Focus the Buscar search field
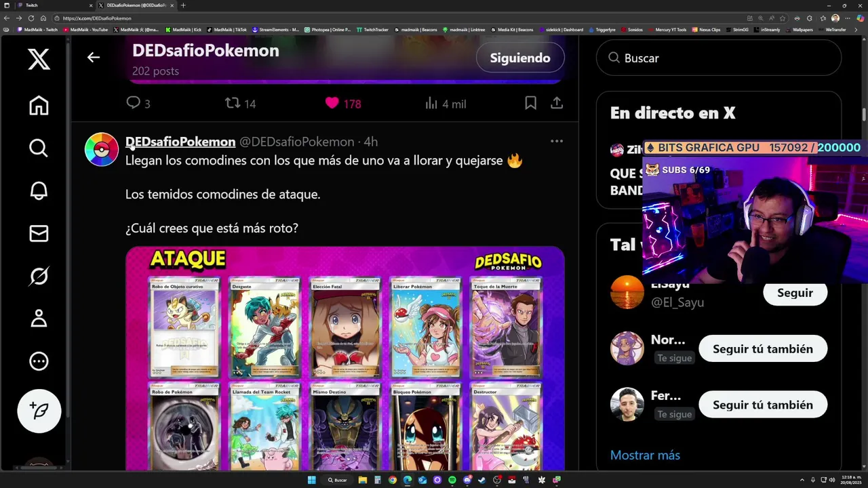 (719, 58)
